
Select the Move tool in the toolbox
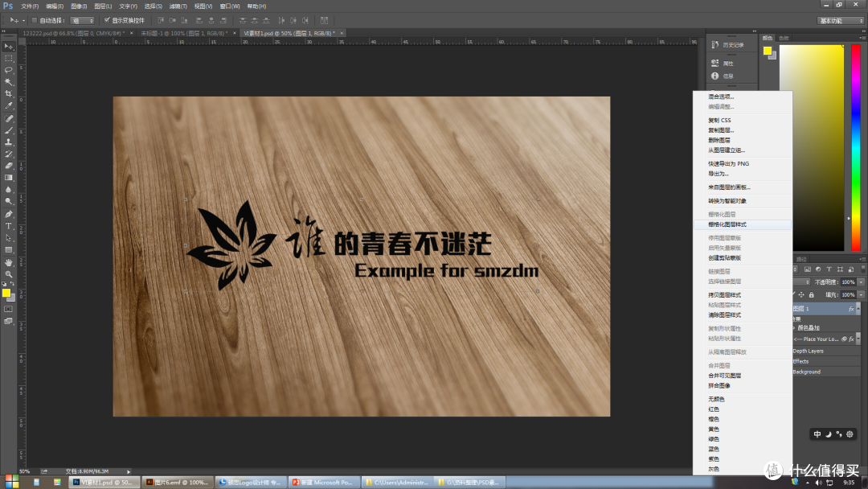tap(8, 47)
